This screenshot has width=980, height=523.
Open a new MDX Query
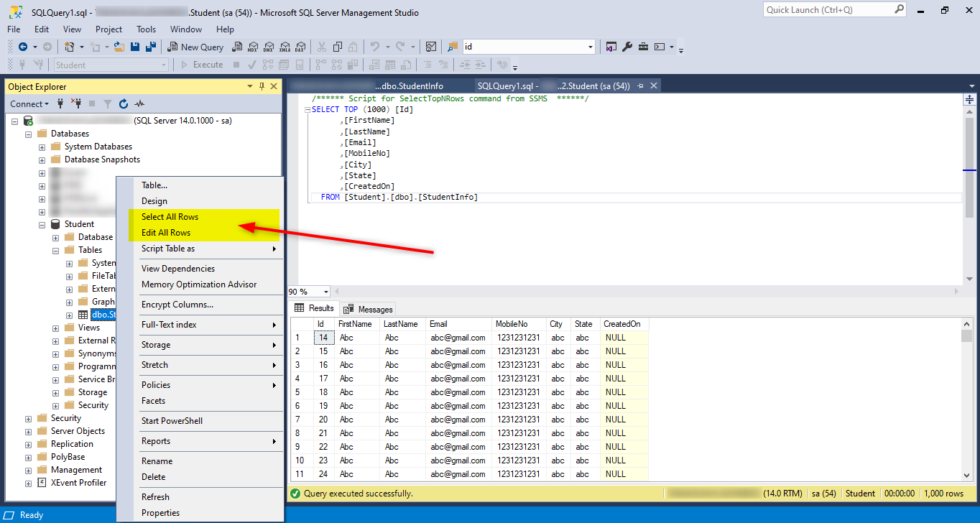point(253,46)
